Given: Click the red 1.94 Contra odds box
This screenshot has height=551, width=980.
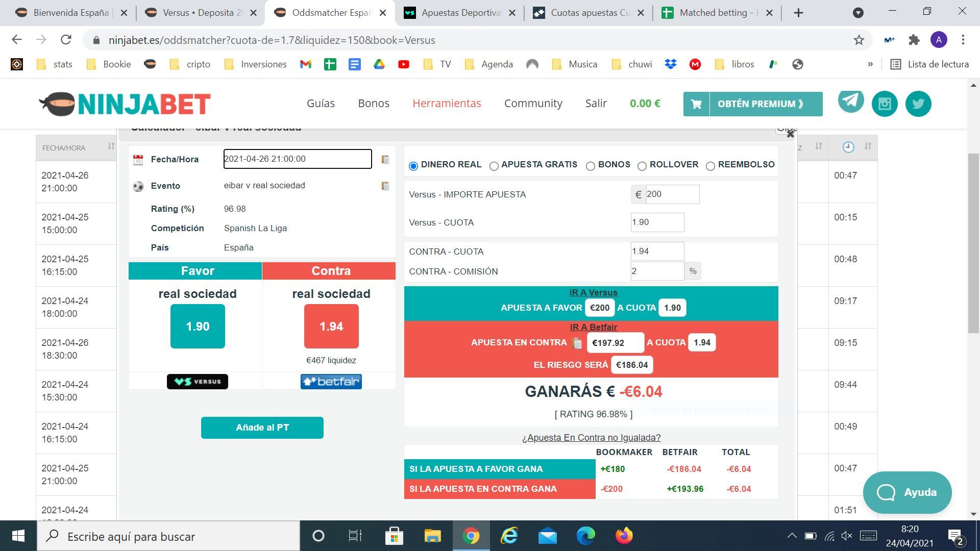Looking at the screenshot, I should pyautogui.click(x=331, y=327).
